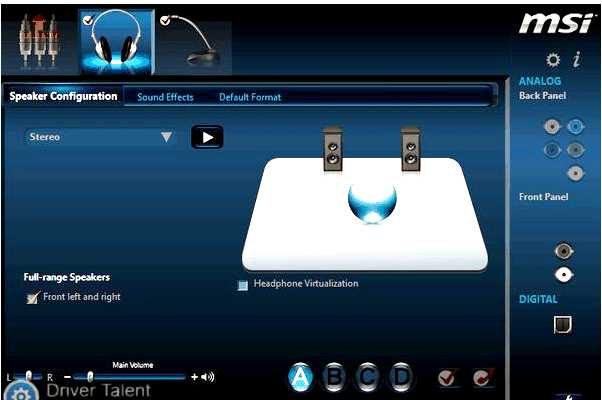
Task: Click the digital output jack icon
Action: click(x=562, y=324)
